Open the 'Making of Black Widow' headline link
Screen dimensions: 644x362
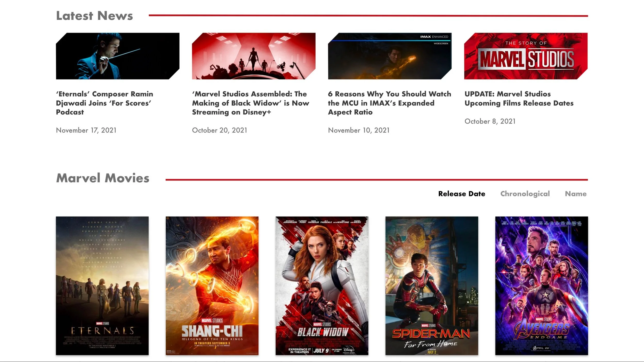250,103
